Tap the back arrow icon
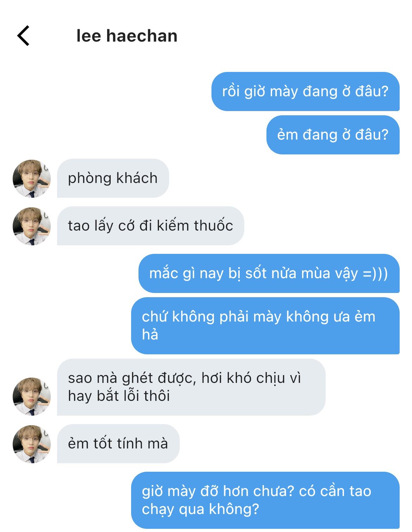 pyautogui.click(x=23, y=36)
